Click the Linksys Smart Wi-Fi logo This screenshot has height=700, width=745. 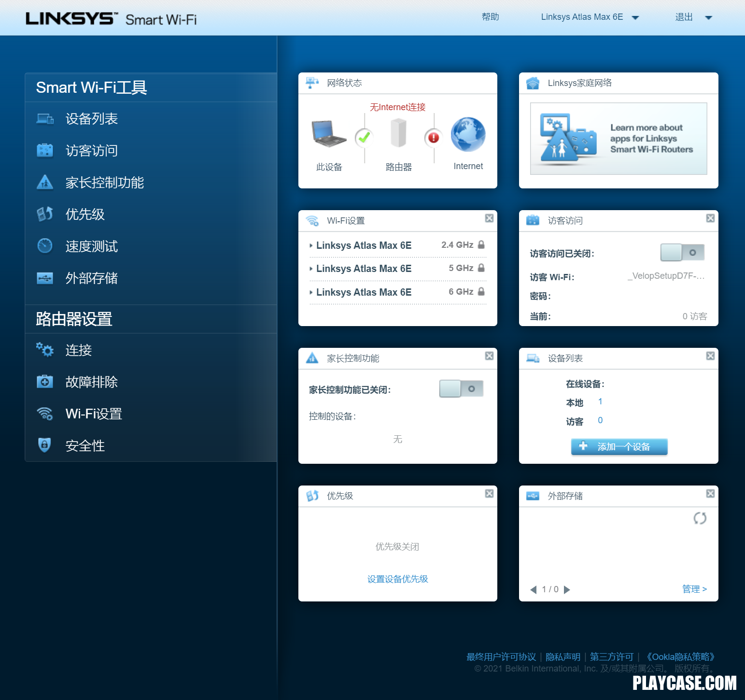pyautogui.click(x=111, y=19)
